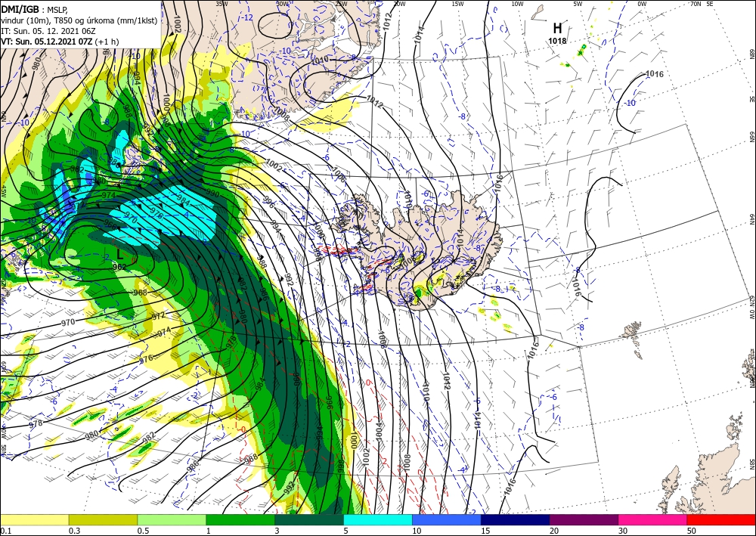Viewport: 756px width, 536px height.
Task: Click legend value '3' under colorbar
Action: coord(277,531)
